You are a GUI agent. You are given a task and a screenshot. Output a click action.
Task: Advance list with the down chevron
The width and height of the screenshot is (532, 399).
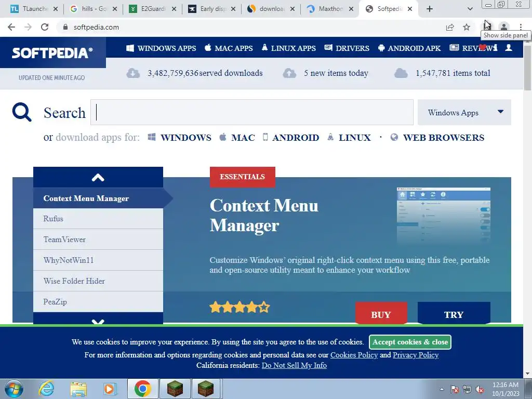click(x=98, y=319)
